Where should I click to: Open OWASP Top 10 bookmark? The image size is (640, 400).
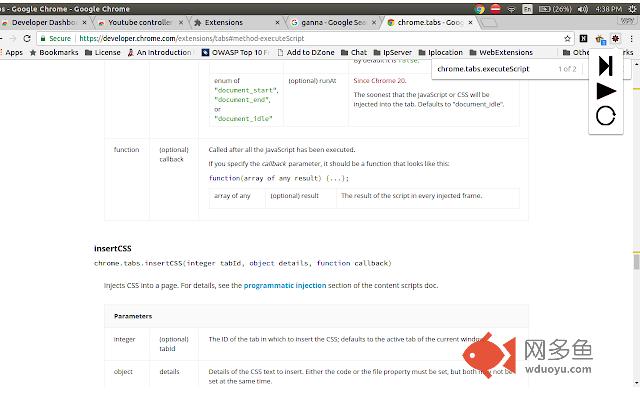pos(235,52)
